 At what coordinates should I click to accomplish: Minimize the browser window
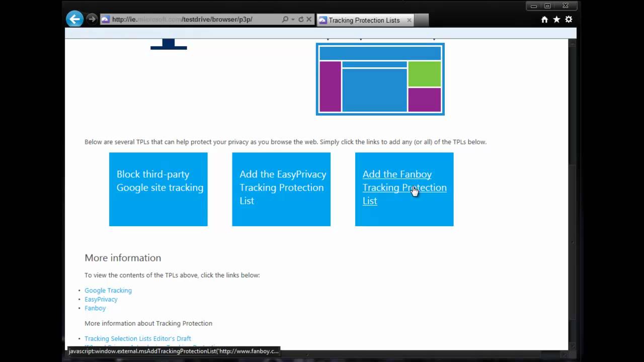534,6
